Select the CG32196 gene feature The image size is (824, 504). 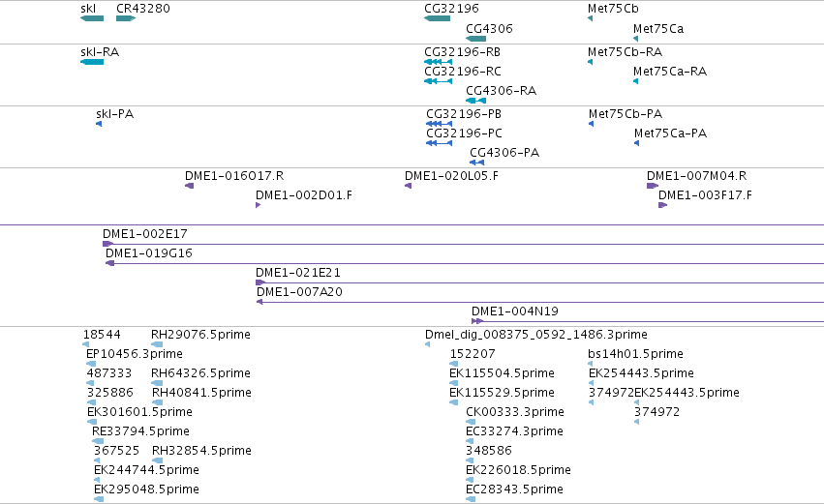pos(438,18)
